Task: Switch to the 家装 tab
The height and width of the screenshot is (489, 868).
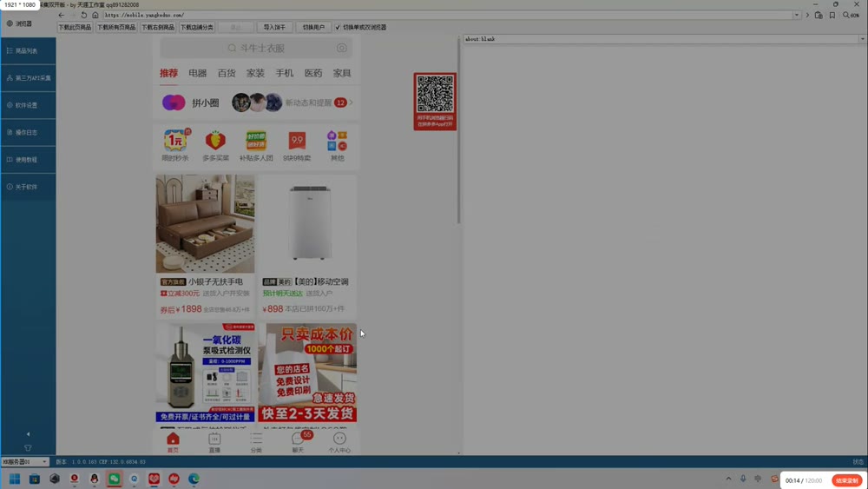Action: [x=255, y=73]
